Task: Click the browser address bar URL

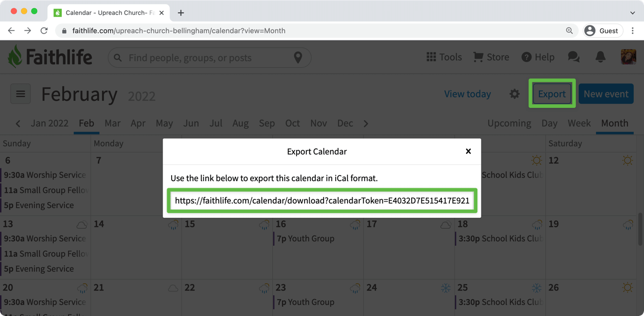Action: (179, 31)
